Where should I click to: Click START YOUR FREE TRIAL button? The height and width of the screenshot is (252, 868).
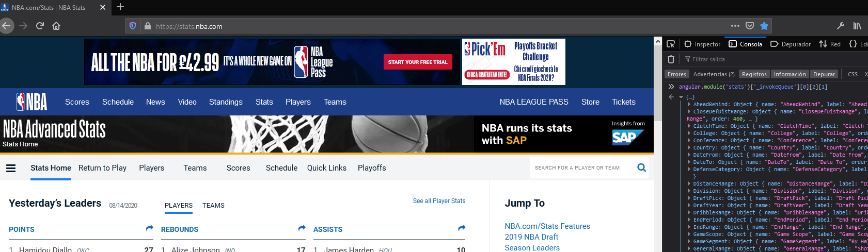(x=418, y=62)
